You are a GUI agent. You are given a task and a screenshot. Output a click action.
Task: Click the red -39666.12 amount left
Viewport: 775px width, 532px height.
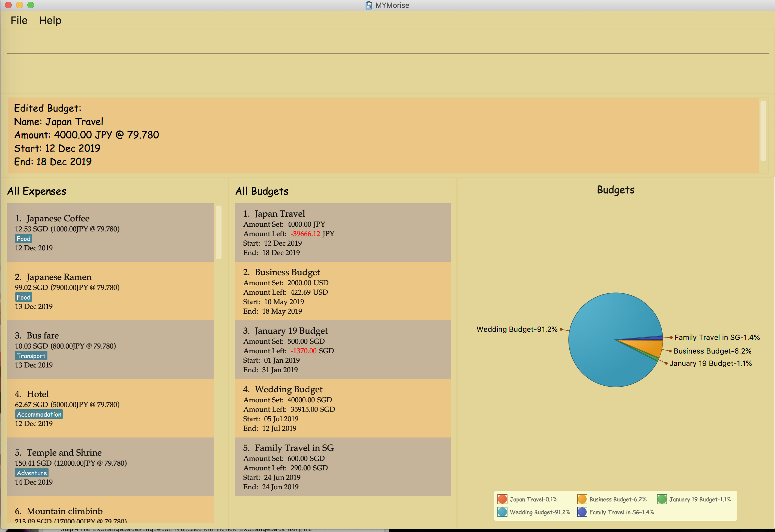click(305, 234)
